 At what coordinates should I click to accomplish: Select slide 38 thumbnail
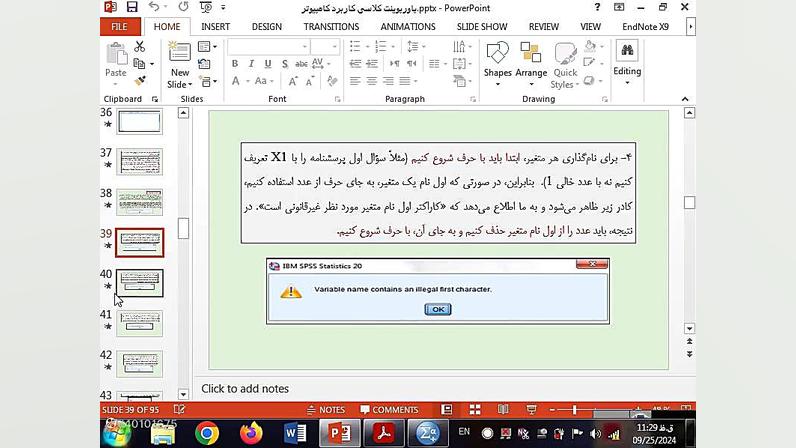coord(140,202)
